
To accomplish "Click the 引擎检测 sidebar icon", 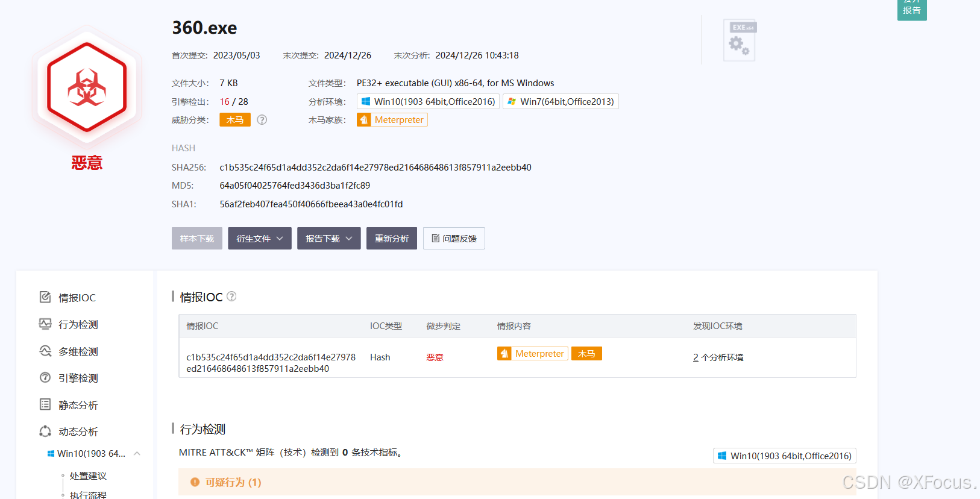I will pyautogui.click(x=45, y=377).
